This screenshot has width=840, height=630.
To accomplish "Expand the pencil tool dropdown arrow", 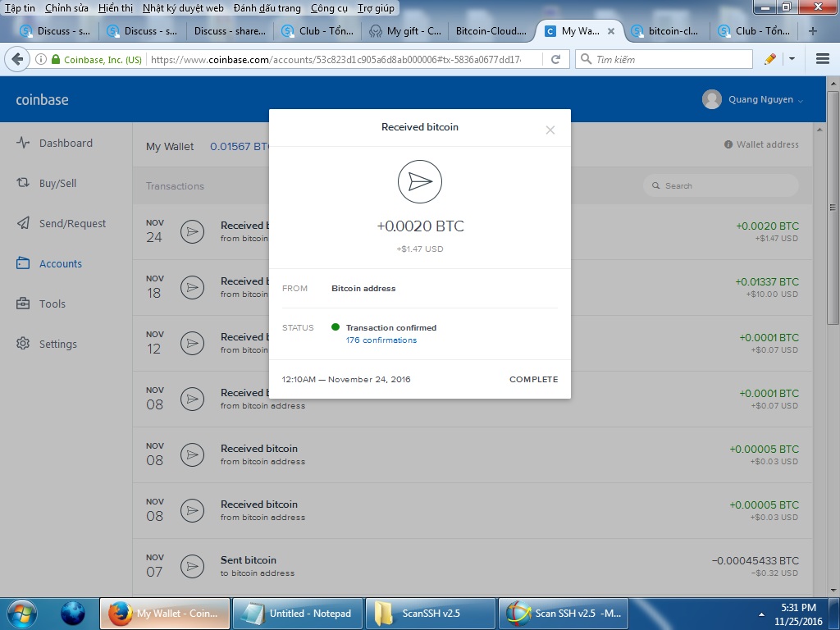I will pyautogui.click(x=792, y=59).
